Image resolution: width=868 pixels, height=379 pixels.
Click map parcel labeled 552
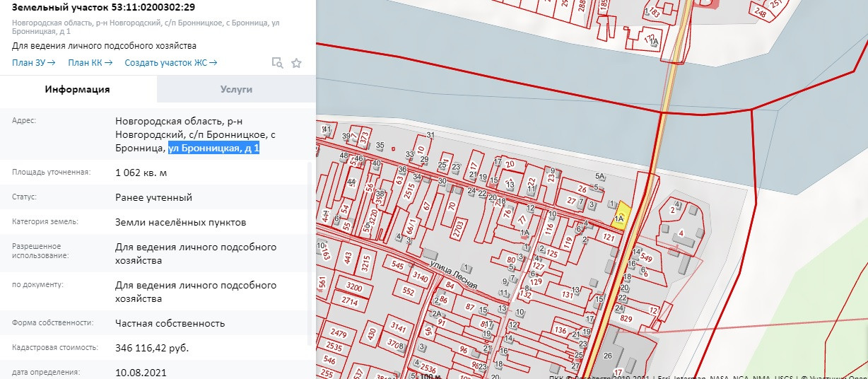(408, 291)
